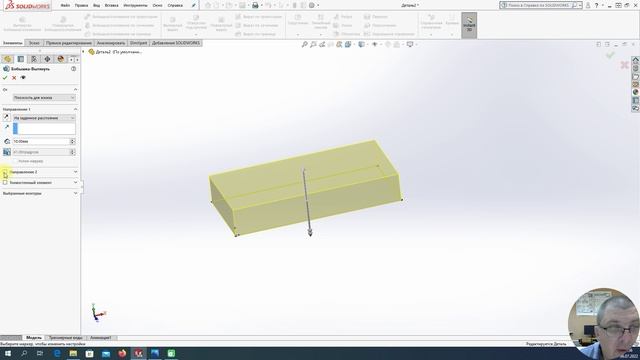The height and width of the screenshot is (360, 640).
Task: Open help for the Boss-Extrude panel
Action: click(x=73, y=69)
